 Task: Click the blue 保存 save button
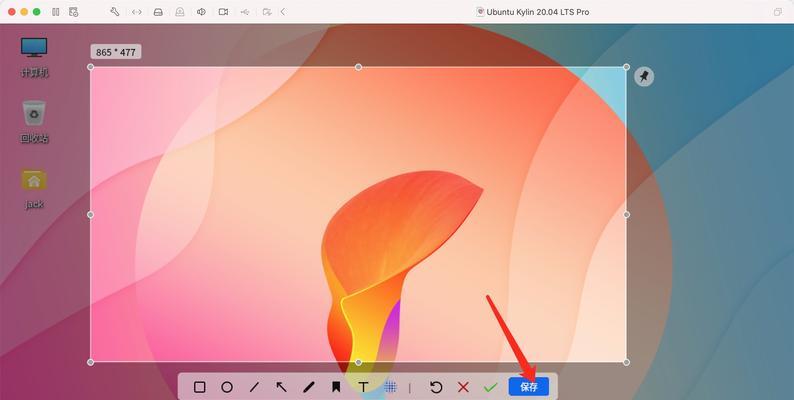[529, 387]
